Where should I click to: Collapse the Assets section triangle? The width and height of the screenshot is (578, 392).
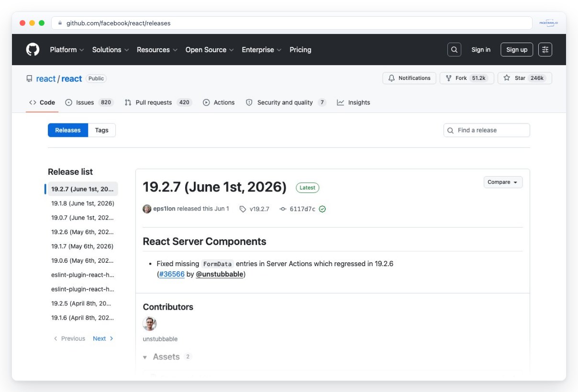(145, 358)
